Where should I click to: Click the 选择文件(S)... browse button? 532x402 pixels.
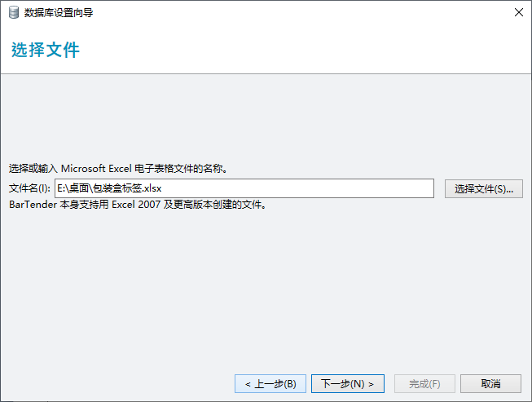[484, 188]
